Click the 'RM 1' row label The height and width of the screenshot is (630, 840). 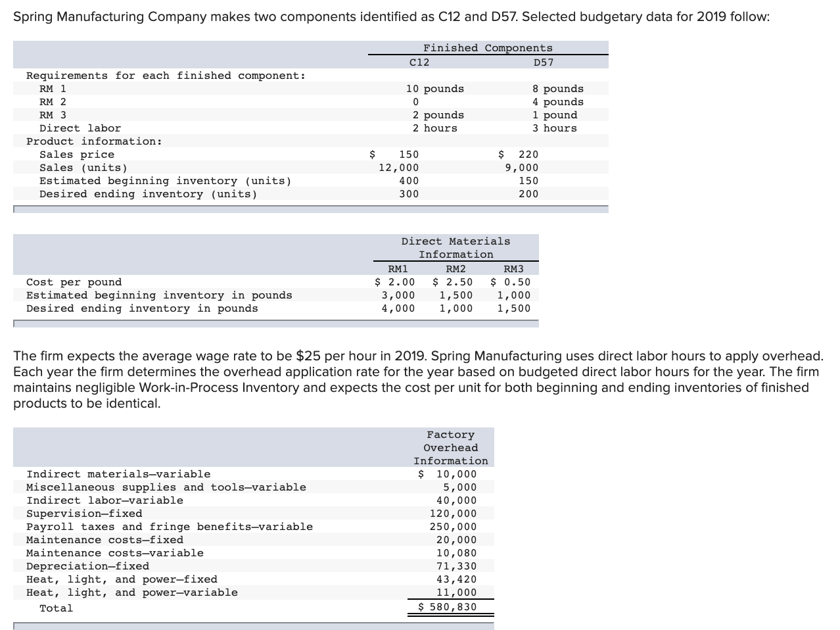[x=53, y=89]
